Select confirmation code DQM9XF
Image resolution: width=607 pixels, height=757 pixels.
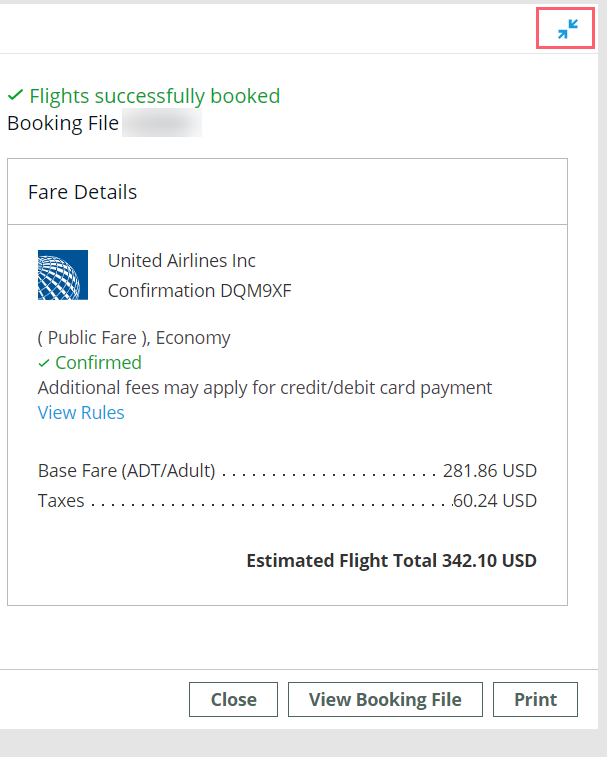(x=256, y=291)
